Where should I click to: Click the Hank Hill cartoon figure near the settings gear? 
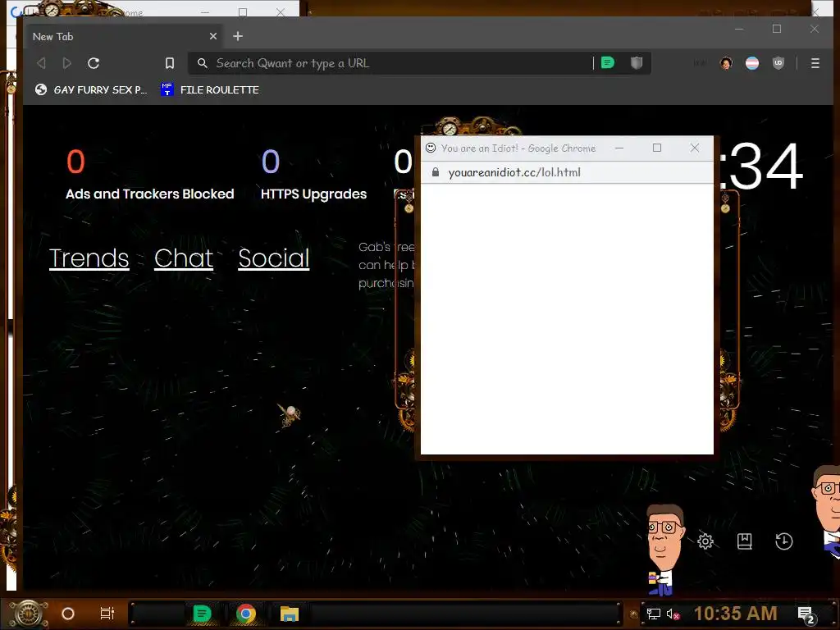click(664, 550)
